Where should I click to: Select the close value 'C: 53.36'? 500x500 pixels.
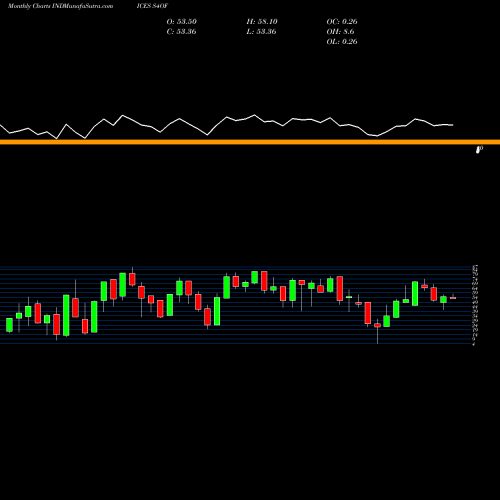point(181,32)
